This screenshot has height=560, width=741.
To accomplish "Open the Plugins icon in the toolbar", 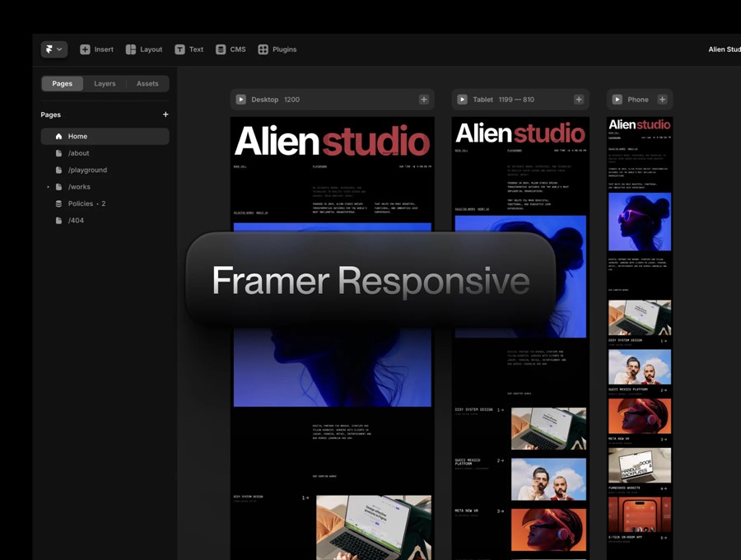I will [262, 49].
